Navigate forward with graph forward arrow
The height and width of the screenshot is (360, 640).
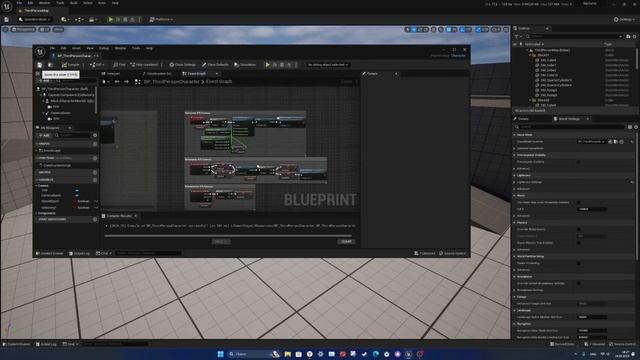[126, 82]
